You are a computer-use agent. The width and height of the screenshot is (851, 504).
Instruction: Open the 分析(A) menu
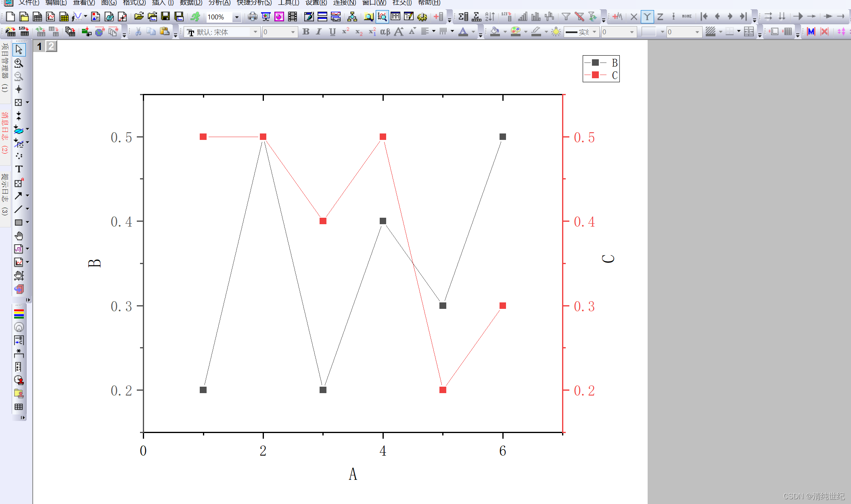pos(219,3)
